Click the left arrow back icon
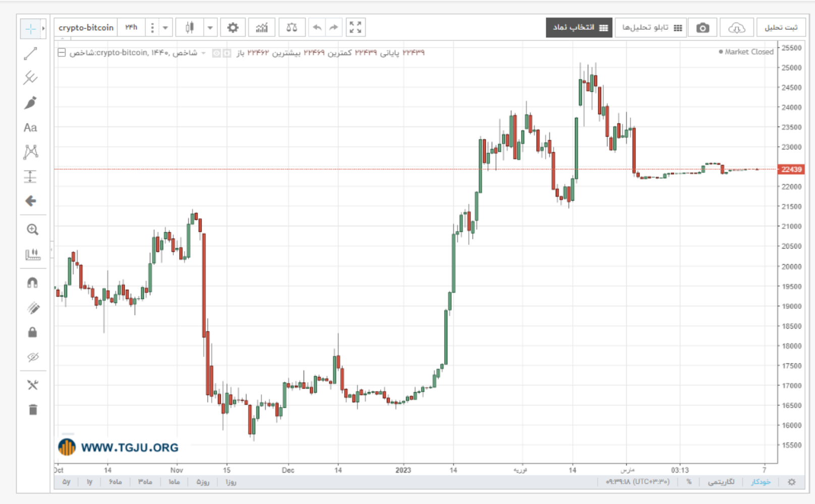The width and height of the screenshot is (815, 504). 31,201
